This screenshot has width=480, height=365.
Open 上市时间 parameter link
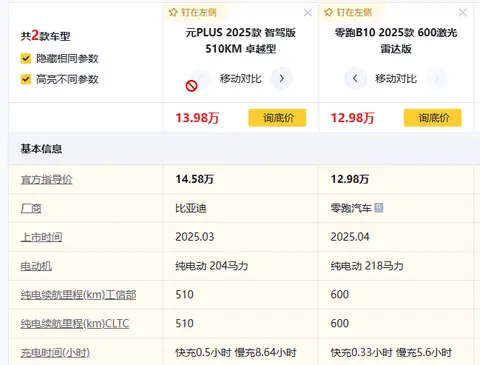[41, 237]
